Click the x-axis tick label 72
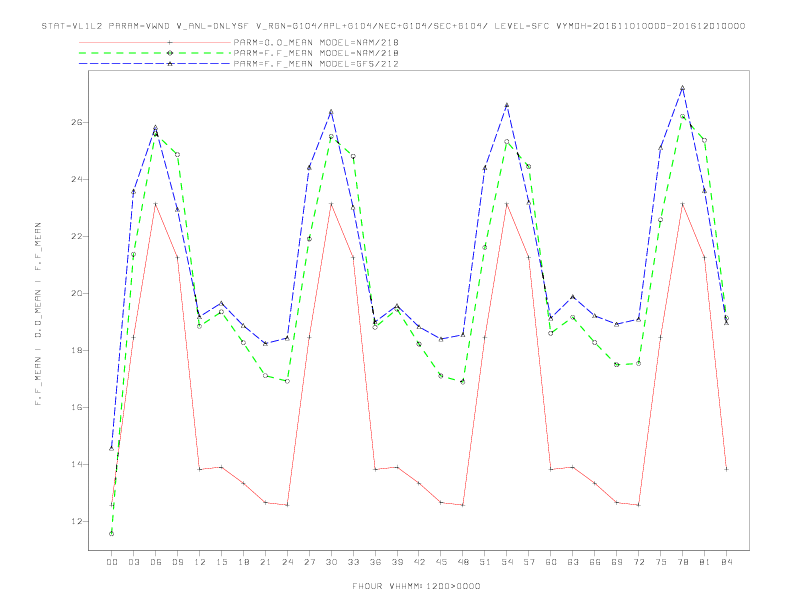Viewport: 792px width, 612px height. (638, 562)
